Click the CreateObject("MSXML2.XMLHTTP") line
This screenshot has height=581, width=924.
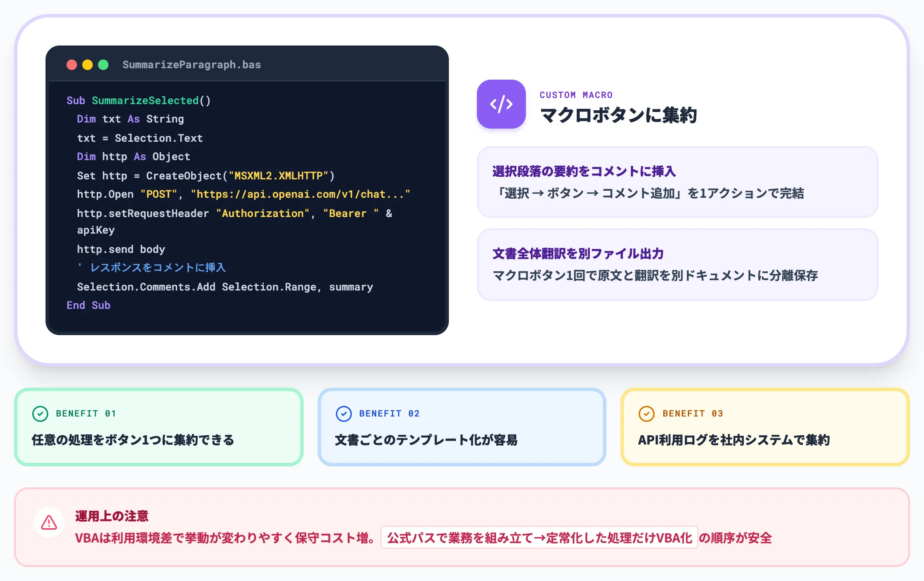pos(206,176)
